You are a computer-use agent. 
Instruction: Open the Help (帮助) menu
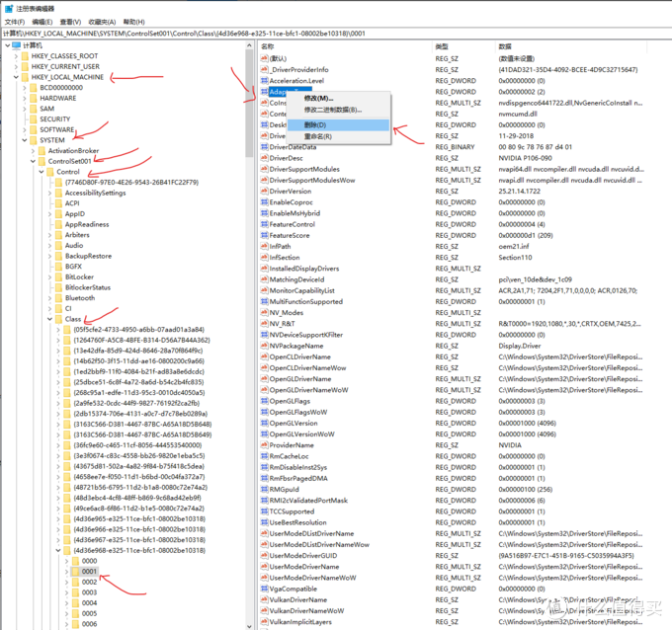click(x=133, y=22)
